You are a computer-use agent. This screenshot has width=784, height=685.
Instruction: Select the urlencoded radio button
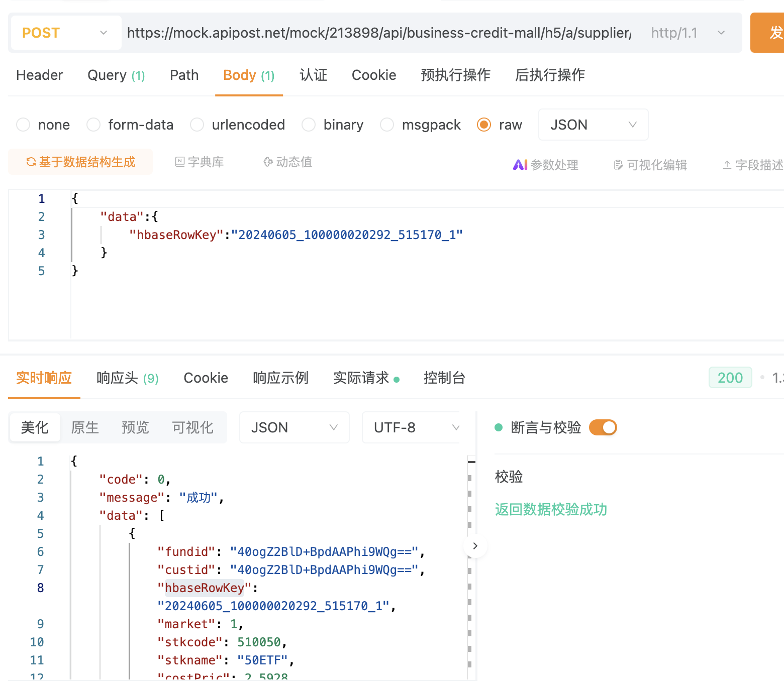click(x=197, y=125)
